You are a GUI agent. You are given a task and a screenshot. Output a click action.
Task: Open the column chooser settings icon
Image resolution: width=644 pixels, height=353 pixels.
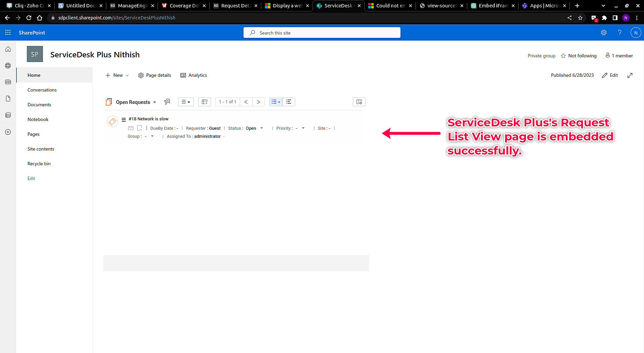(359, 102)
